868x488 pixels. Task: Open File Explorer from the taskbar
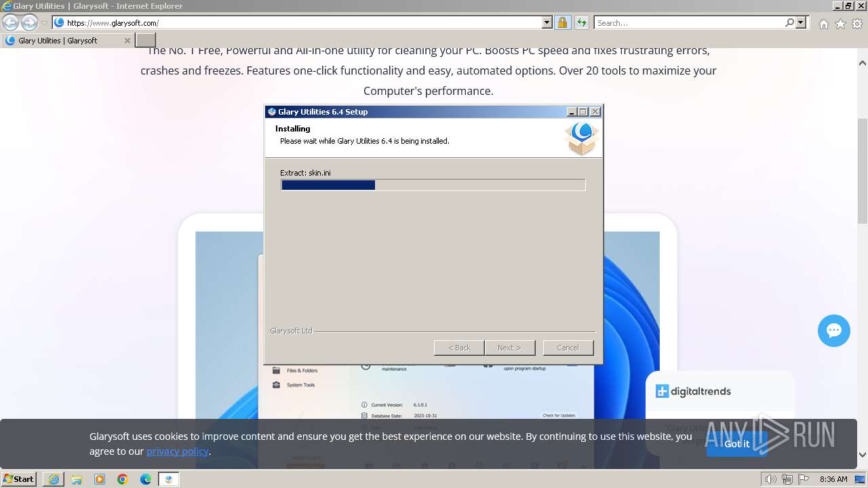[77, 479]
